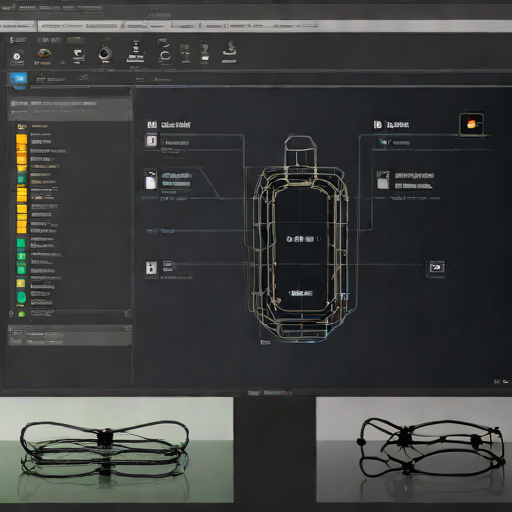
Task: Select the first document node icon on left
Action: (151, 140)
